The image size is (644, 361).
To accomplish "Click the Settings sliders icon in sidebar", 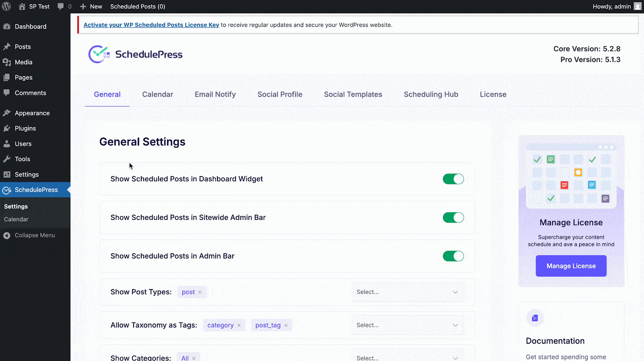I will (x=7, y=174).
